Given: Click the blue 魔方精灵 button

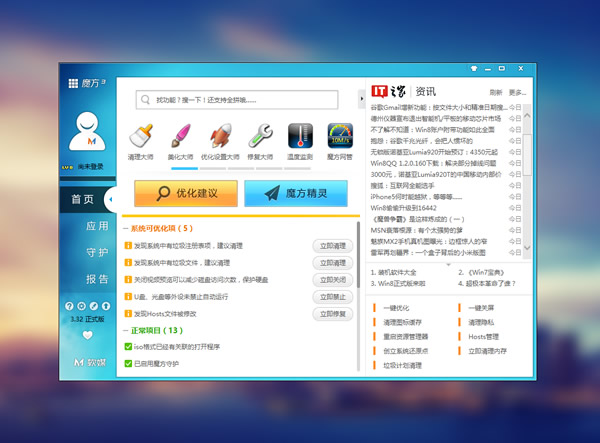Looking at the screenshot, I should [296, 194].
